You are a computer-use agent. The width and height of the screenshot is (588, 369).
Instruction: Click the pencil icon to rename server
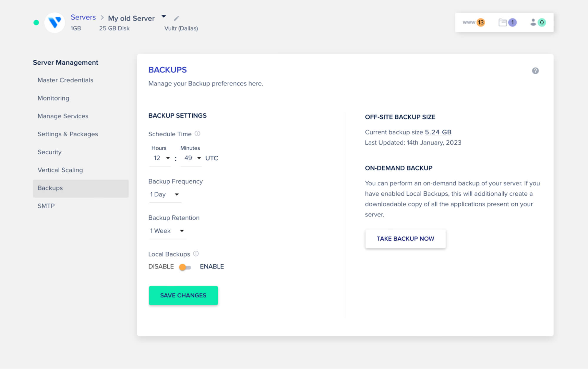(x=176, y=18)
